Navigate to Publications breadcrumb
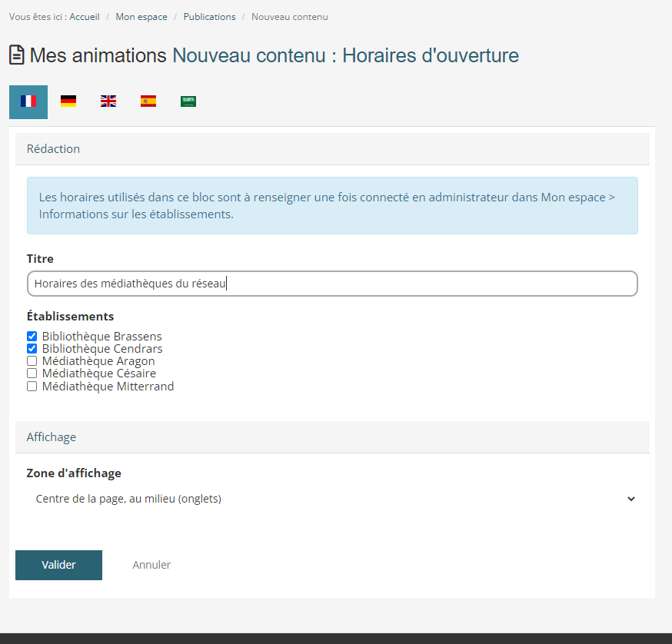 coord(209,17)
